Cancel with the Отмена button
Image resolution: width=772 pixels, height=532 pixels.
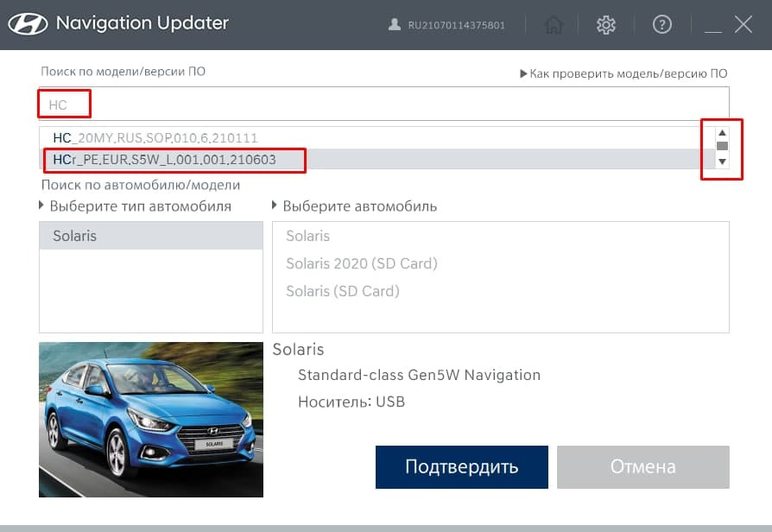[643, 467]
